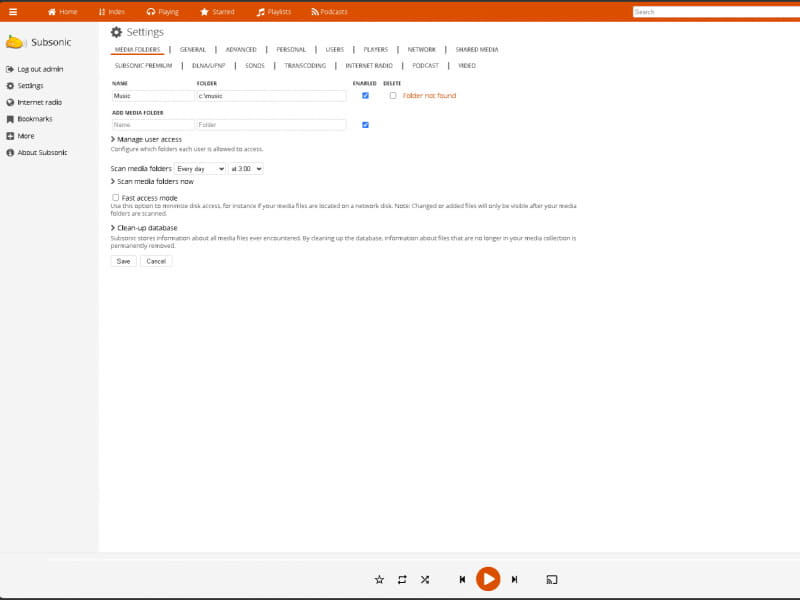Click the Settings gear icon heading
This screenshot has width=800, height=600.
(116, 32)
